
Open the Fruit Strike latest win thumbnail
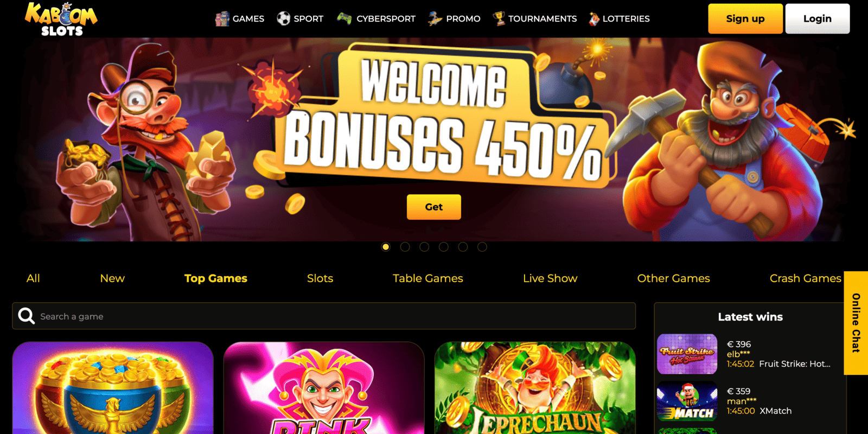[x=687, y=354]
